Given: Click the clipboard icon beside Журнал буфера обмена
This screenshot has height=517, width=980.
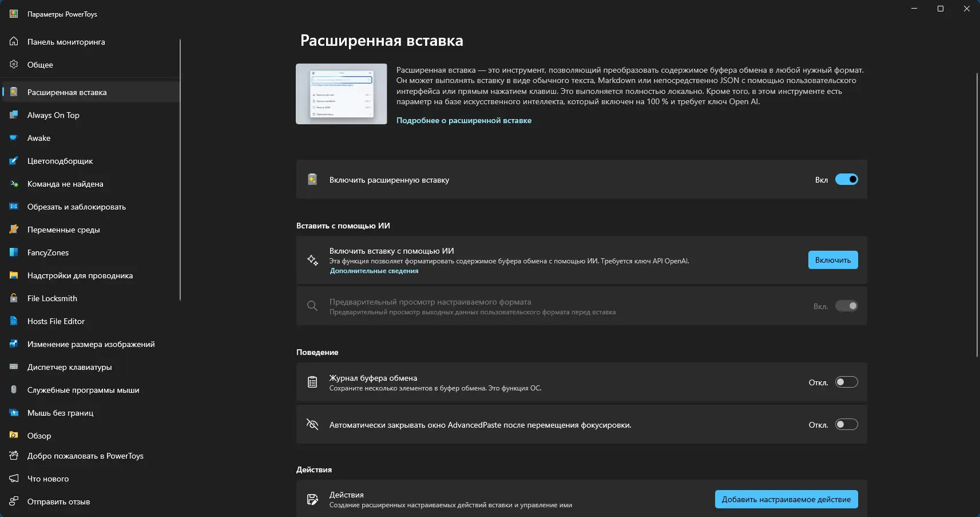Looking at the screenshot, I should [312, 382].
